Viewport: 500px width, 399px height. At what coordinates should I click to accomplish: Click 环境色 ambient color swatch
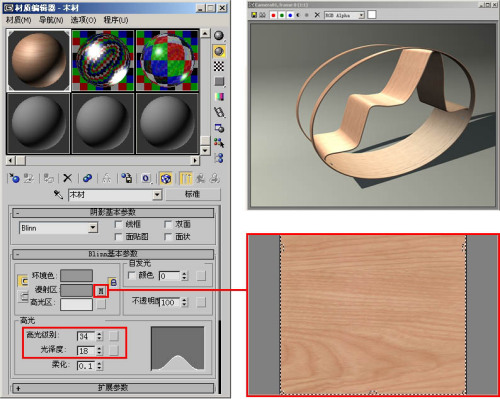click(76, 276)
